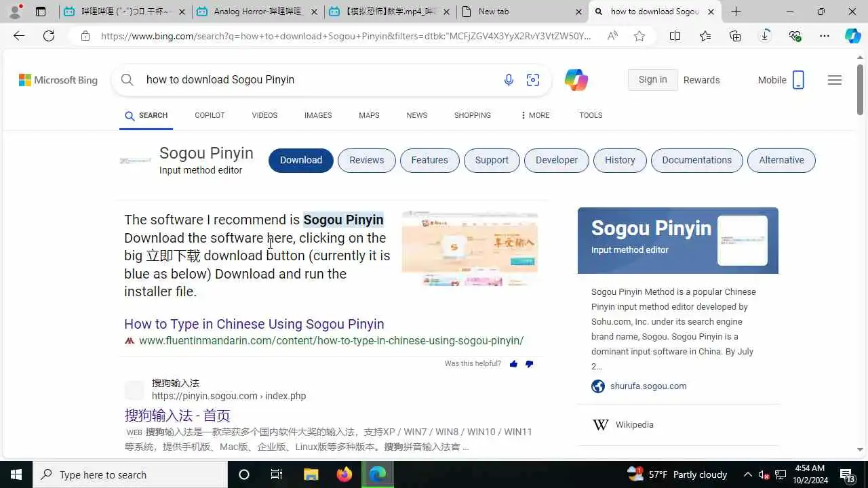Click the Browser essentials icon

tap(795, 36)
